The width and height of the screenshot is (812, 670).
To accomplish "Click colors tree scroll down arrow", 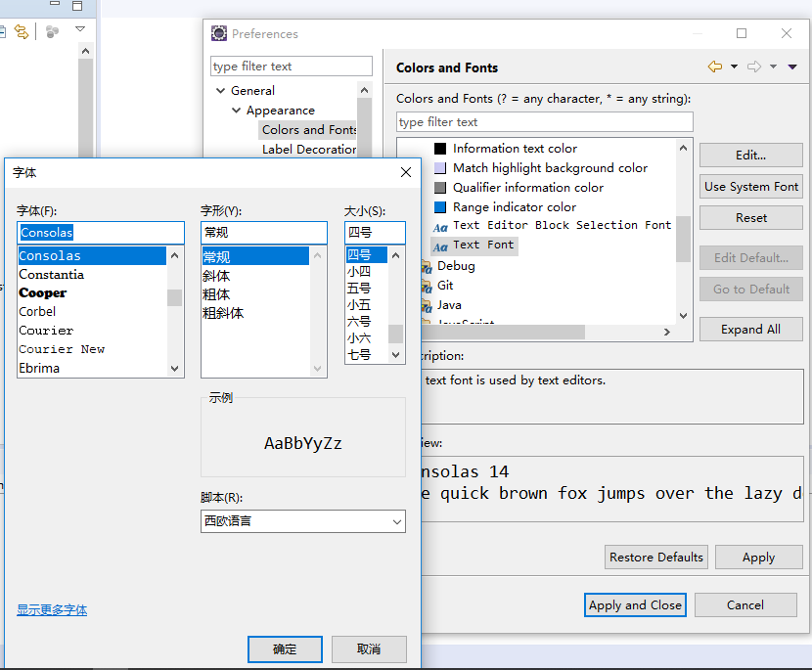I will 683,315.
